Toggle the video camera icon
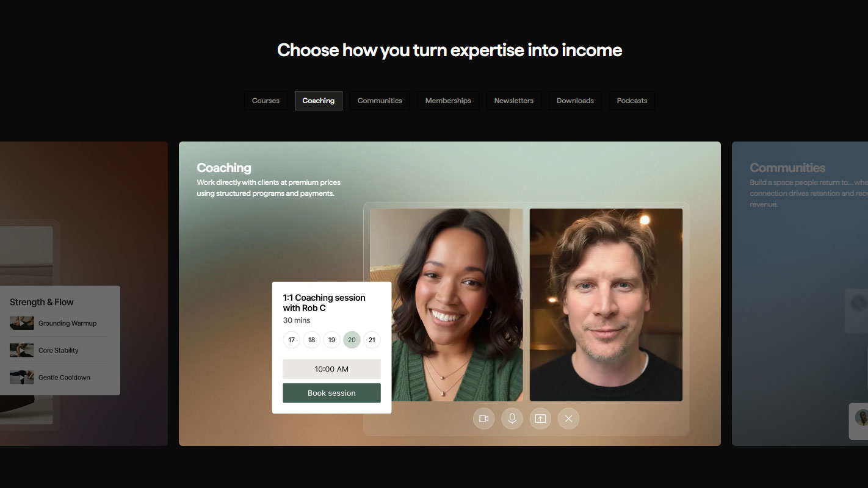868x488 pixels. (x=483, y=418)
